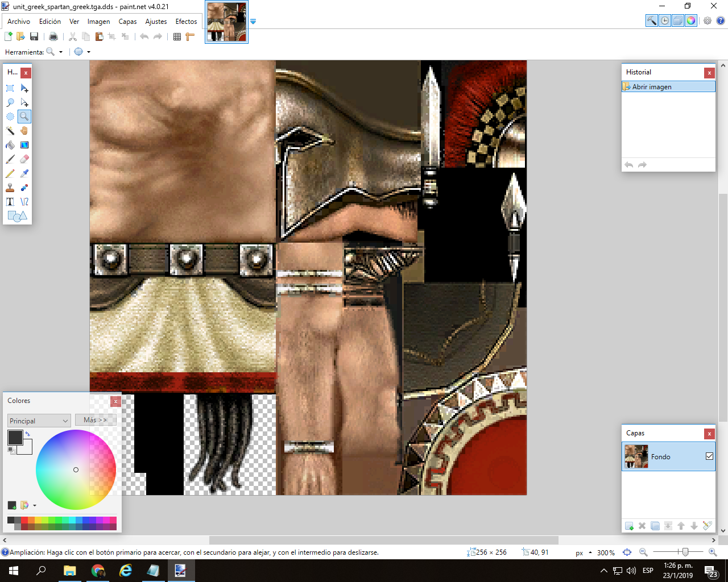Select the Eraser tool
The height and width of the screenshot is (582, 728).
[x=24, y=159]
